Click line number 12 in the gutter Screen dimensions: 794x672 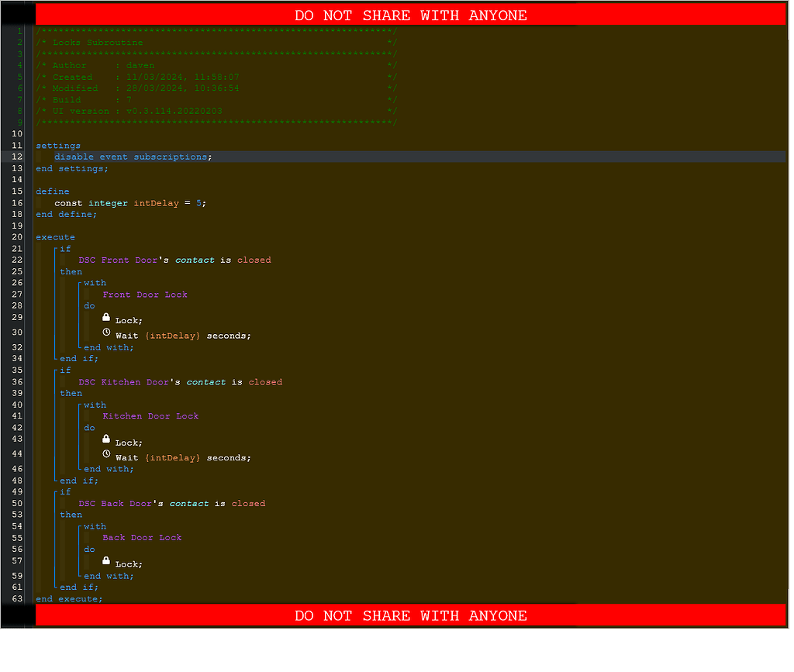tap(17, 157)
